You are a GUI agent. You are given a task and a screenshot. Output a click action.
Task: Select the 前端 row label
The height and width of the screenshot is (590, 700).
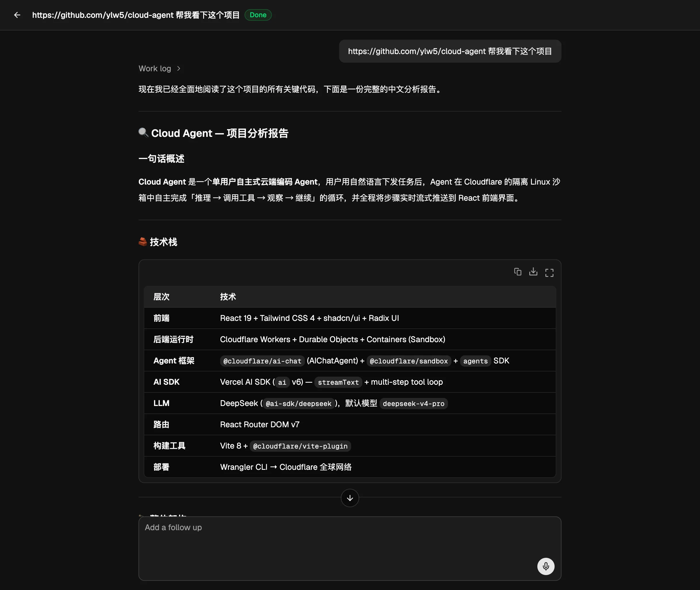point(161,318)
